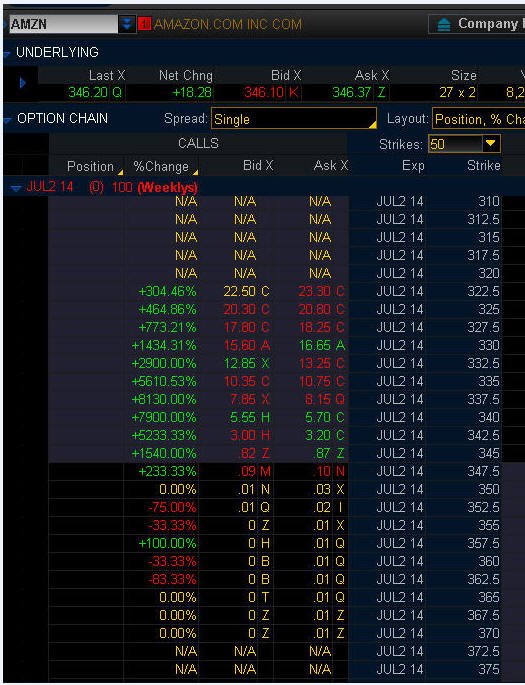Screen dimensions: 525x685
Task: Click the Strike column header
Action: 484,166
